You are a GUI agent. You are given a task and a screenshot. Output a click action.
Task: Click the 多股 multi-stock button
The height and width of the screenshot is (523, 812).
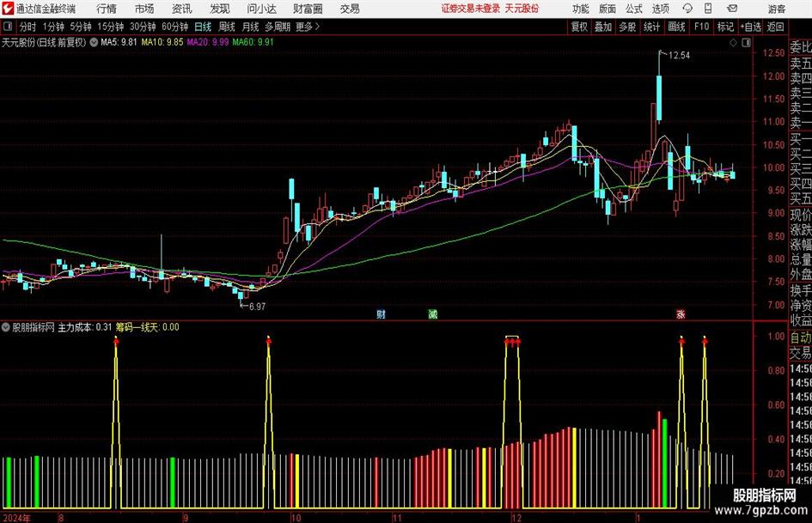click(627, 27)
